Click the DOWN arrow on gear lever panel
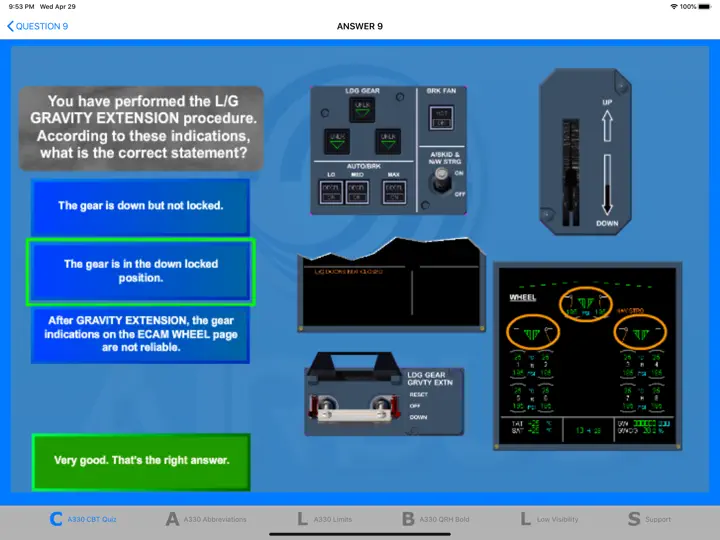This screenshot has width=720, height=540. 607,185
